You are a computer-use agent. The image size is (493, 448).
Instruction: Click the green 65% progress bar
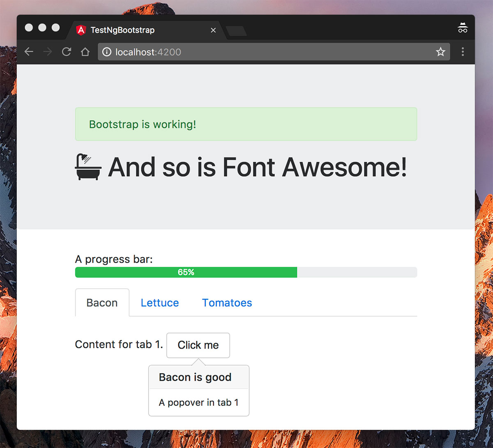tap(186, 272)
